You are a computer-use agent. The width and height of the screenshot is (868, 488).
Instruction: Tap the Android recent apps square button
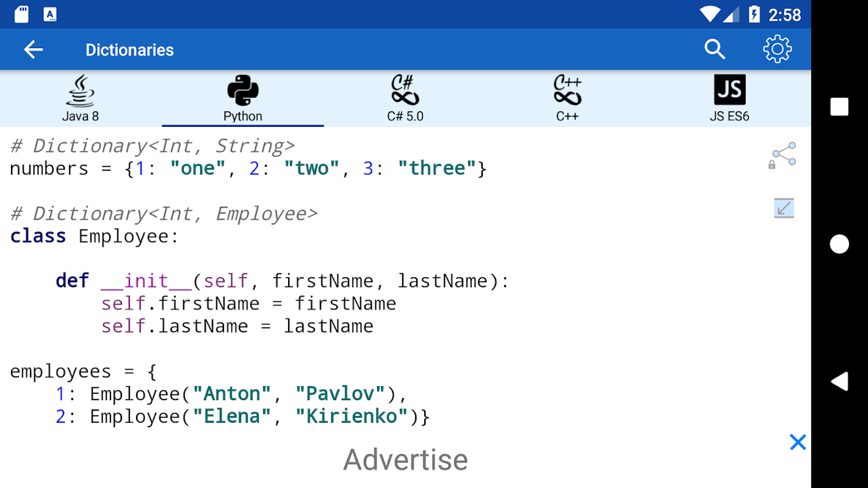[x=839, y=107]
